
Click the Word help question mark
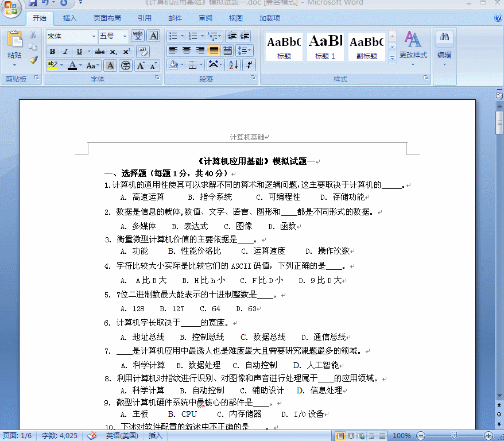pyautogui.click(x=498, y=18)
